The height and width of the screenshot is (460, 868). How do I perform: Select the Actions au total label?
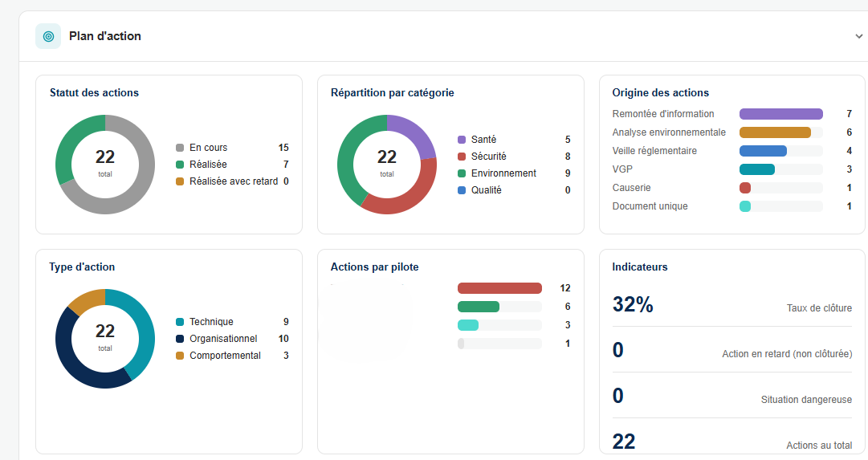[x=819, y=446]
